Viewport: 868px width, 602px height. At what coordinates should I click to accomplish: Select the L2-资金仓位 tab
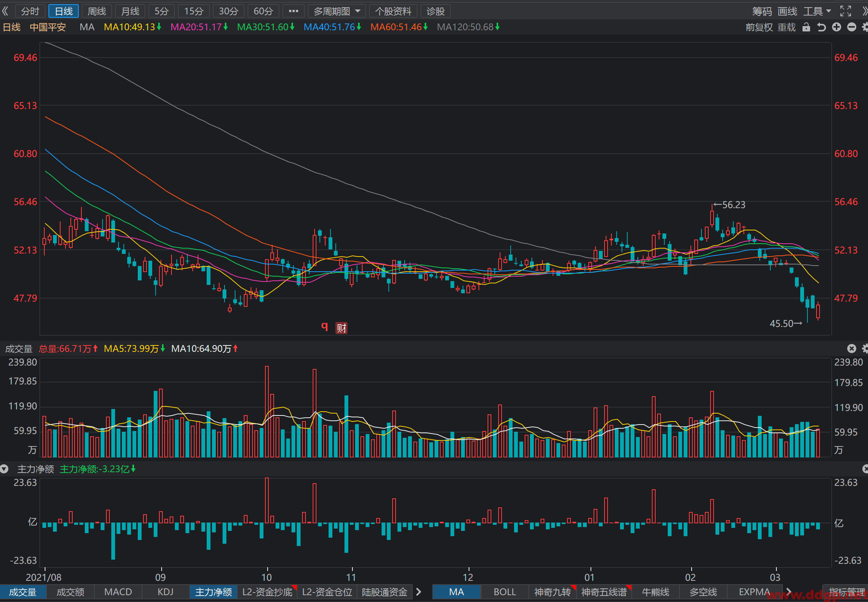point(327,592)
